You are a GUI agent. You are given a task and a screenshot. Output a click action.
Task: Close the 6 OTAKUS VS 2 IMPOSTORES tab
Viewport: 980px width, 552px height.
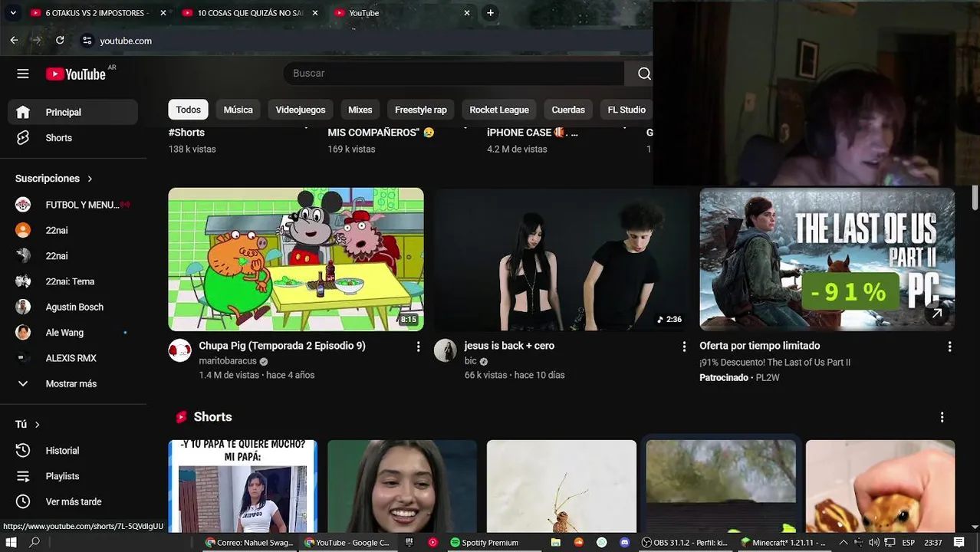163,13
